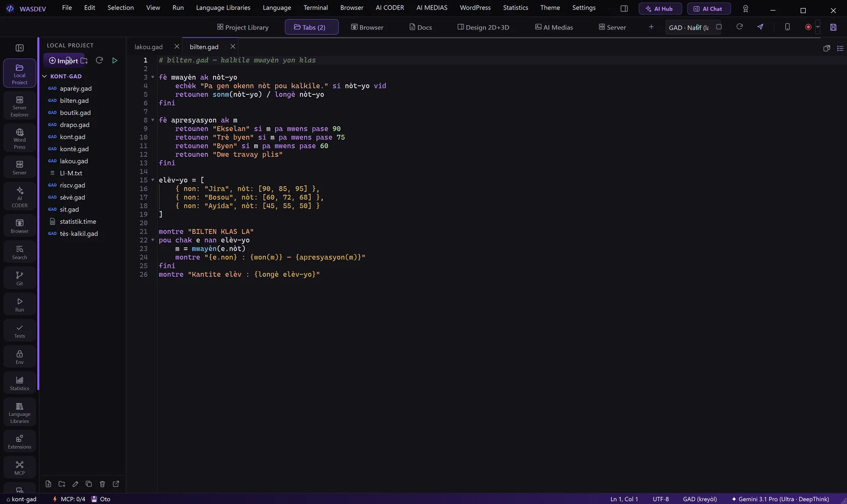
Task: Fold the code block at line 3
Action: pyautogui.click(x=153, y=77)
